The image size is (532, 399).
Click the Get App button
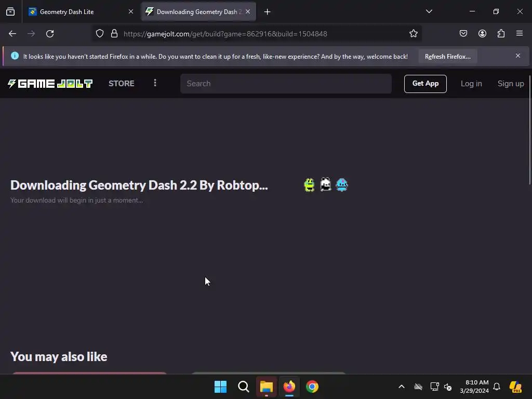click(x=425, y=84)
